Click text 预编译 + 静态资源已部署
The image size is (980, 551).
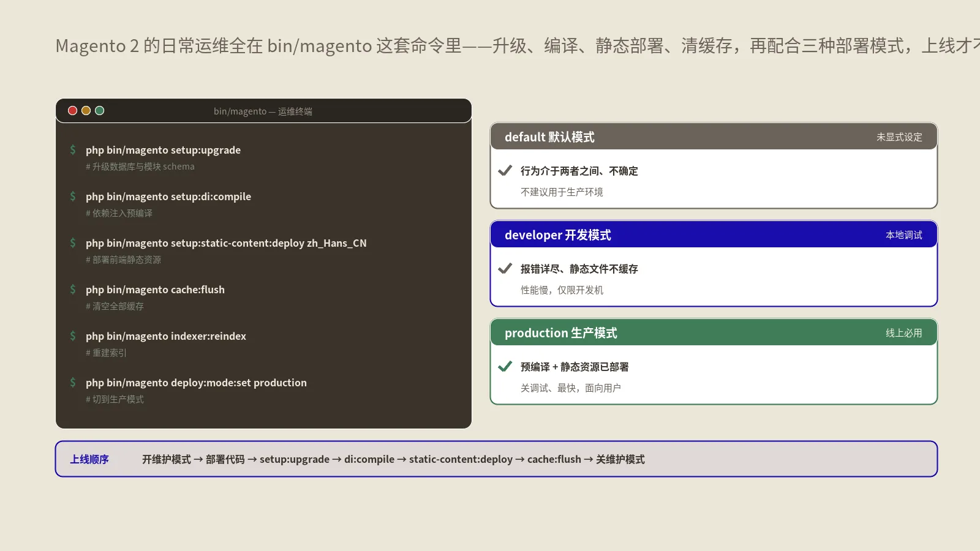[x=575, y=367]
